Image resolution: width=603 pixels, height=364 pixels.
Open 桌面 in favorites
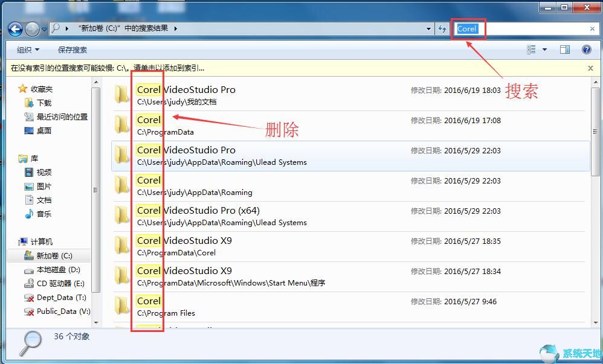click(44, 130)
